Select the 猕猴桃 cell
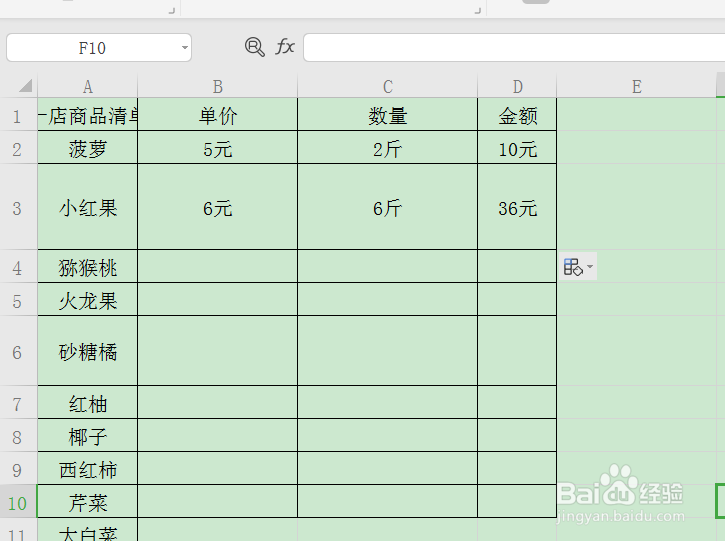Viewport: 725px width, 541px height. coord(87,266)
